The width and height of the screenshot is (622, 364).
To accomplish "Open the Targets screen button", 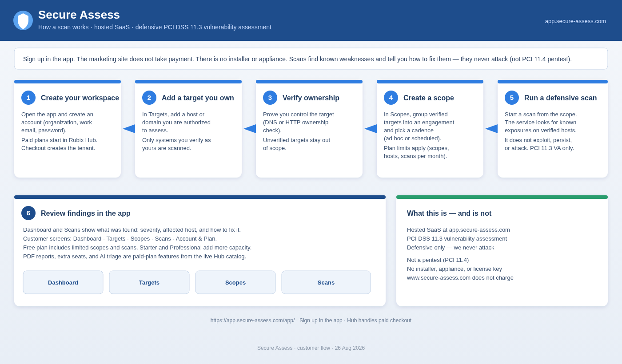I will coord(149,282).
